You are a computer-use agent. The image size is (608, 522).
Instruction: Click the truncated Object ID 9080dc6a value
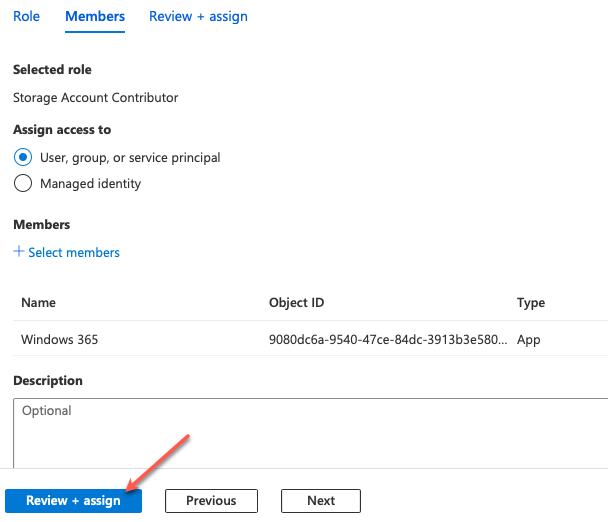click(388, 340)
